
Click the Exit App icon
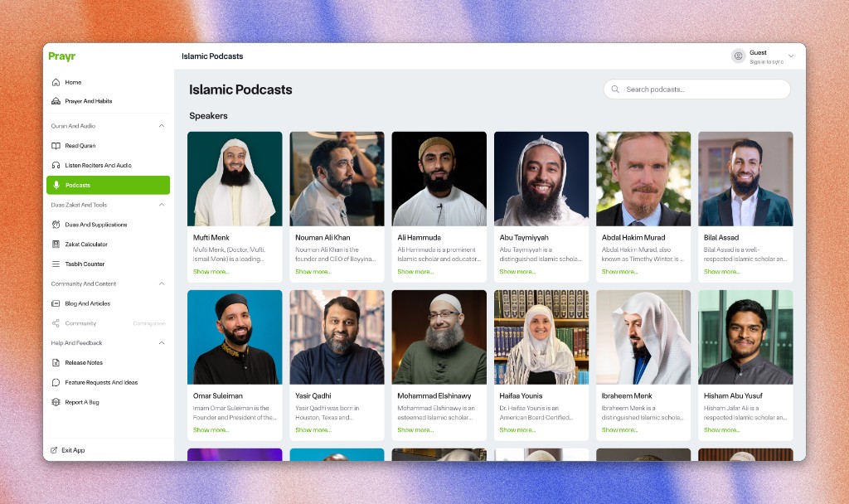click(54, 450)
